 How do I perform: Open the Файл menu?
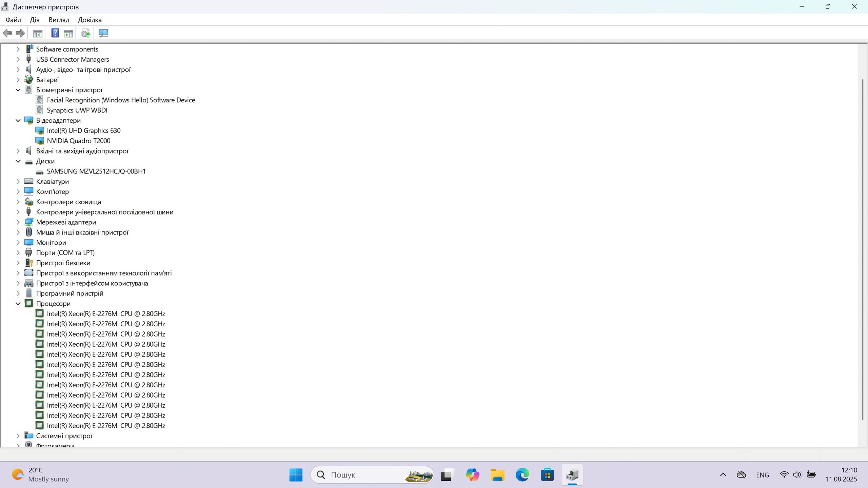coord(13,20)
